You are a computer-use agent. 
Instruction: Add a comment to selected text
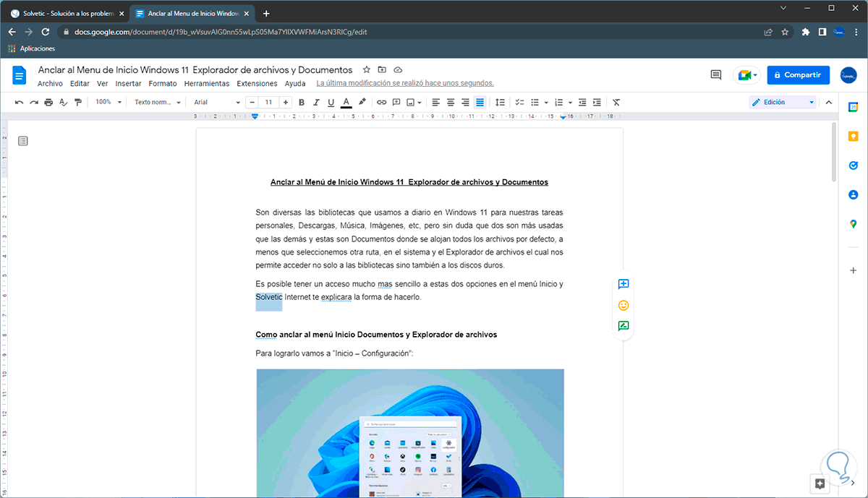(624, 284)
